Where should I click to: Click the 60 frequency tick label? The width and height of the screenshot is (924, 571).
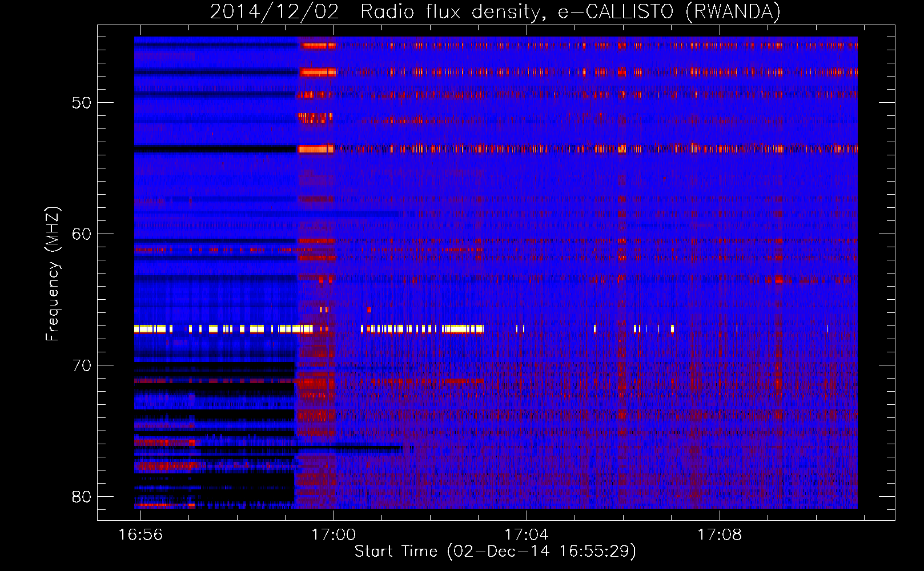click(82, 234)
